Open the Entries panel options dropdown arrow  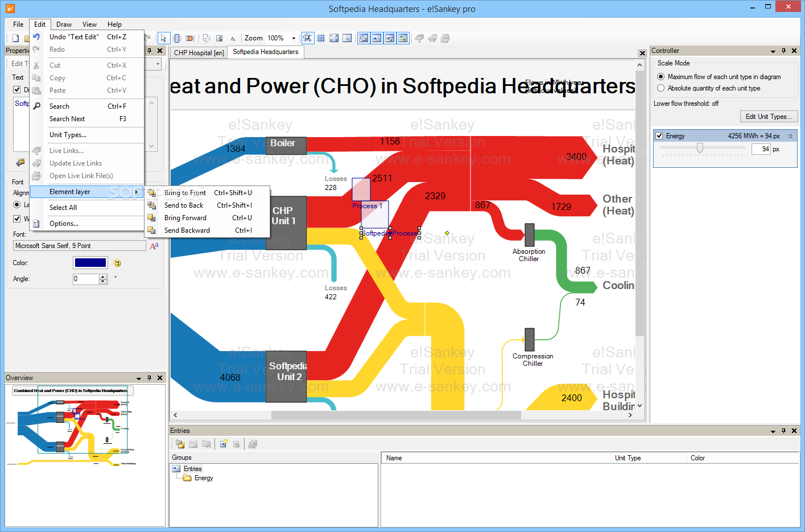coord(773,431)
